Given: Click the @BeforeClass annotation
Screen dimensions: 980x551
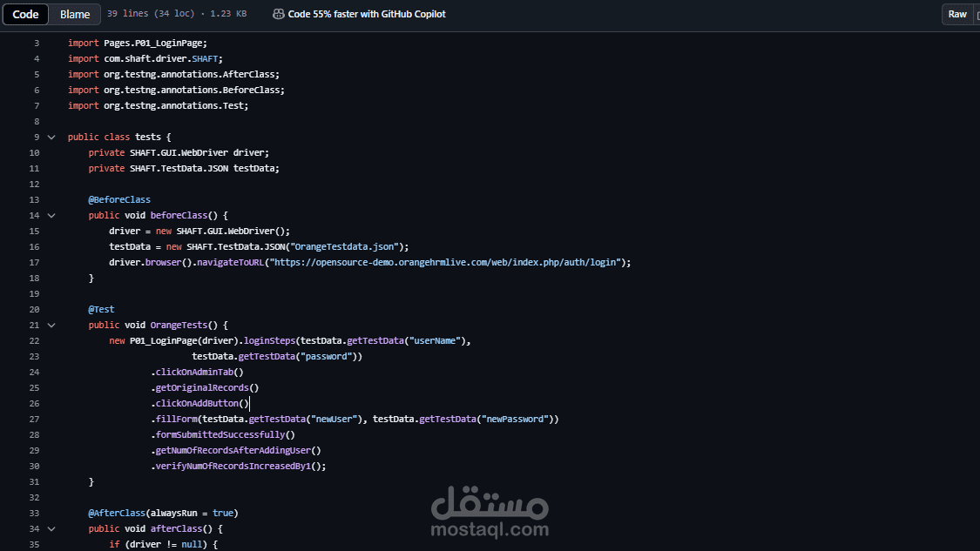Looking at the screenshot, I should pyautogui.click(x=119, y=200).
